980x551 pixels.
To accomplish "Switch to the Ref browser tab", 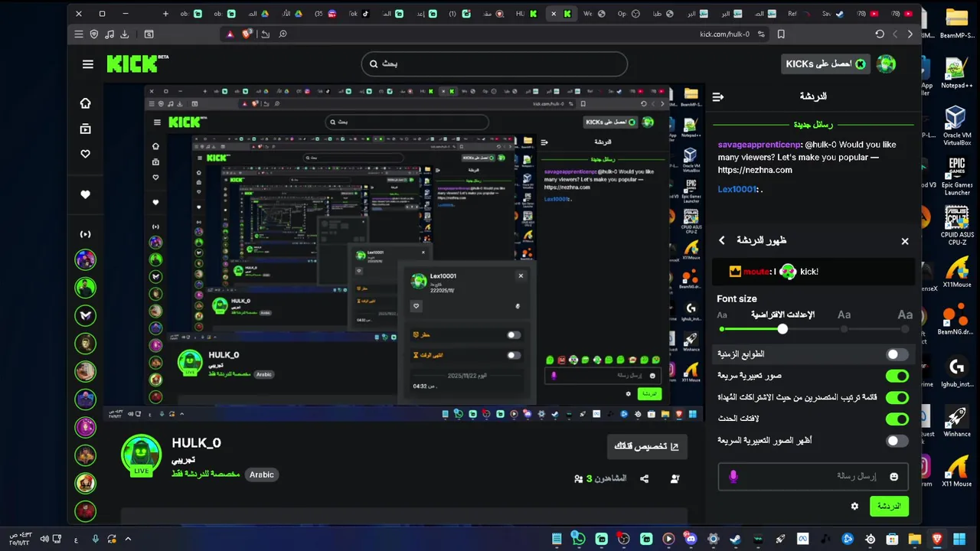I will pos(799,14).
